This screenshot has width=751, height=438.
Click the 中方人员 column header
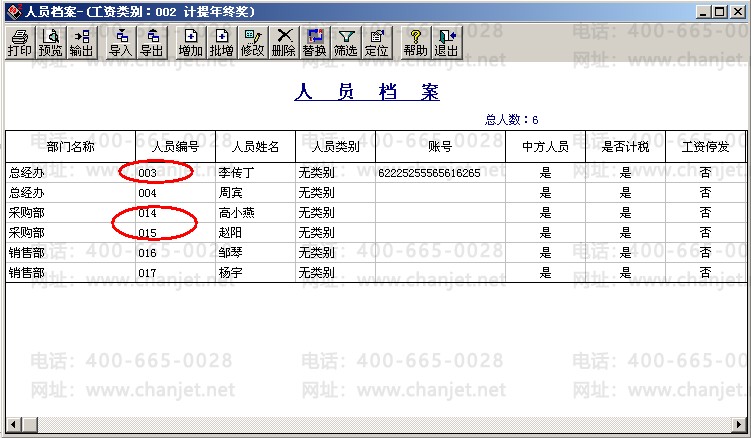click(x=545, y=147)
